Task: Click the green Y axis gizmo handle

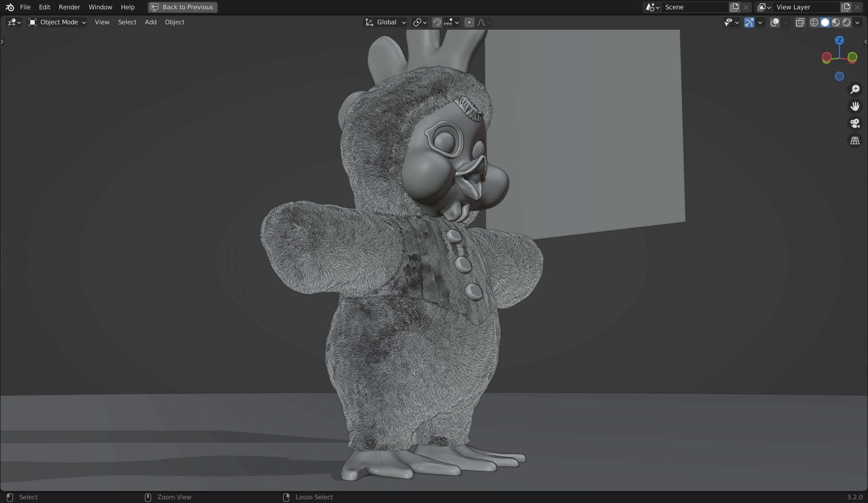Action: (852, 57)
